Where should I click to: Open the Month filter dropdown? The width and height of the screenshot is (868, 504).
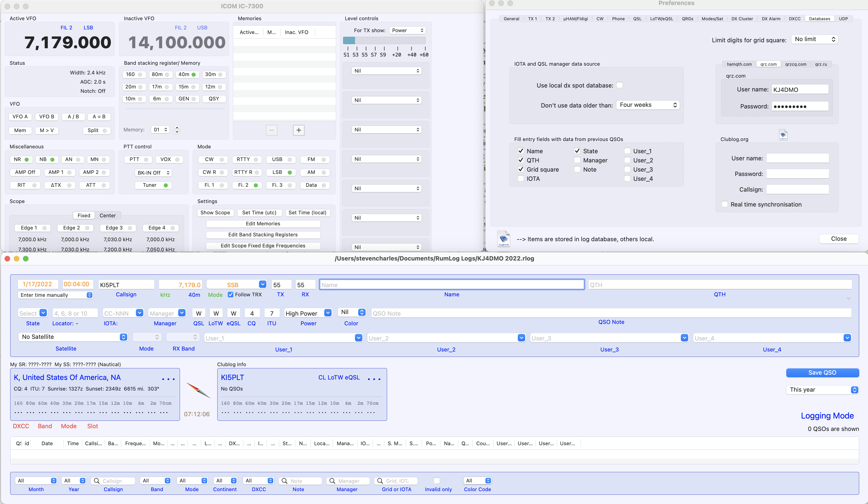click(36, 481)
